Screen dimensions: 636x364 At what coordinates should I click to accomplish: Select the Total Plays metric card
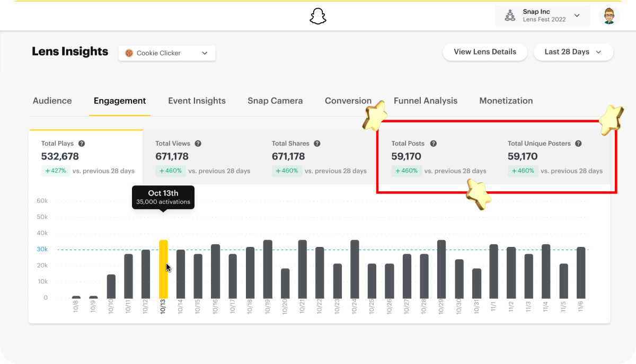click(x=85, y=157)
